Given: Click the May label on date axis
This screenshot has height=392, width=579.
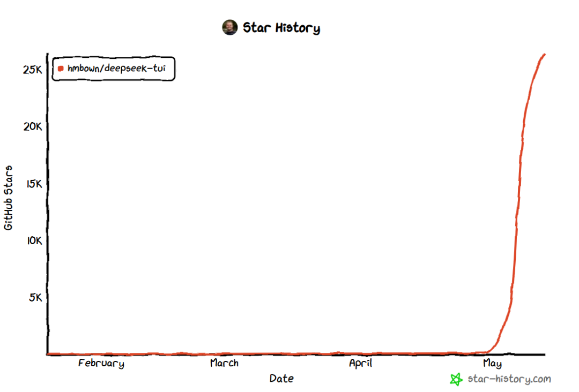Looking at the screenshot, I should point(492,364).
